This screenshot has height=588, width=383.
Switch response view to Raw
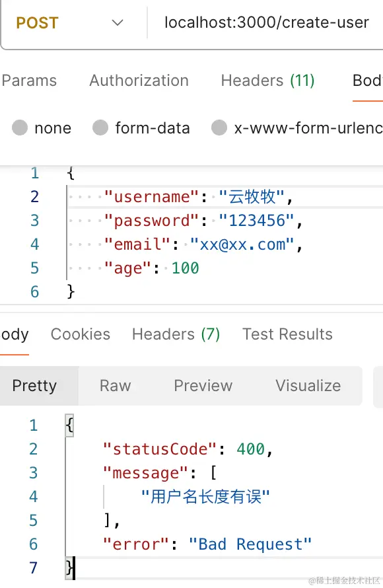coord(116,385)
